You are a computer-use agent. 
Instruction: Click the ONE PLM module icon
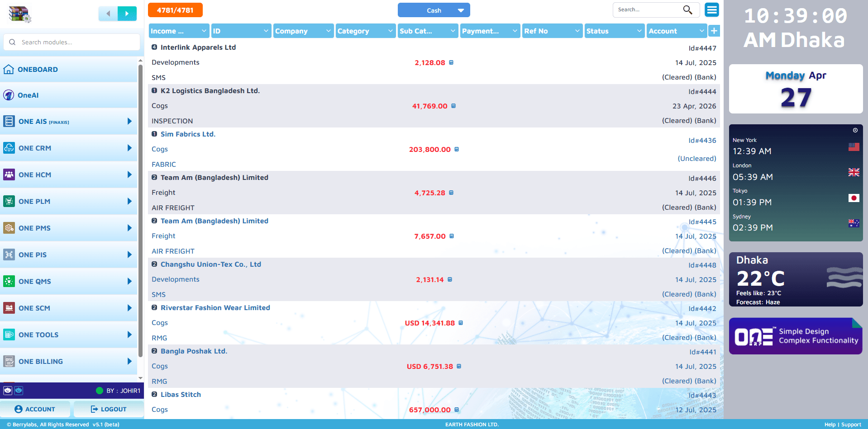(x=9, y=201)
